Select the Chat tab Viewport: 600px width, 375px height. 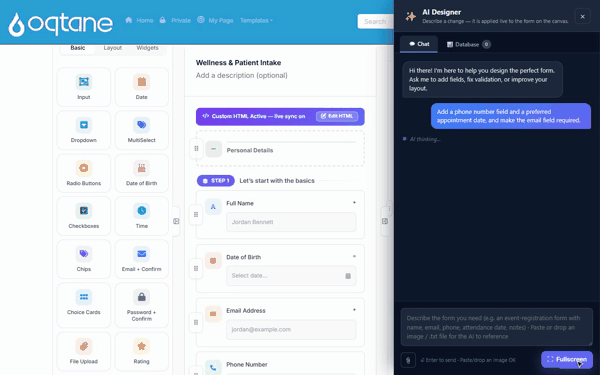point(419,44)
